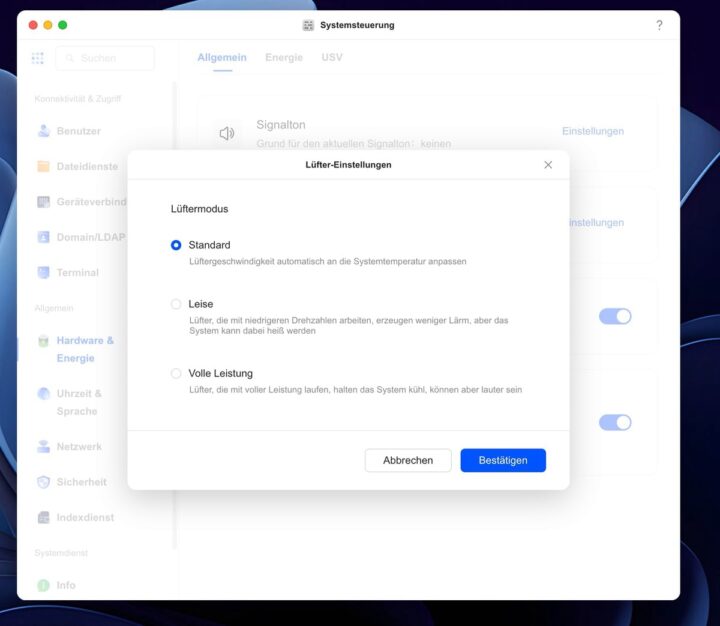Switch to the USV tab
Screen dimensions: 720x626
(332, 57)
